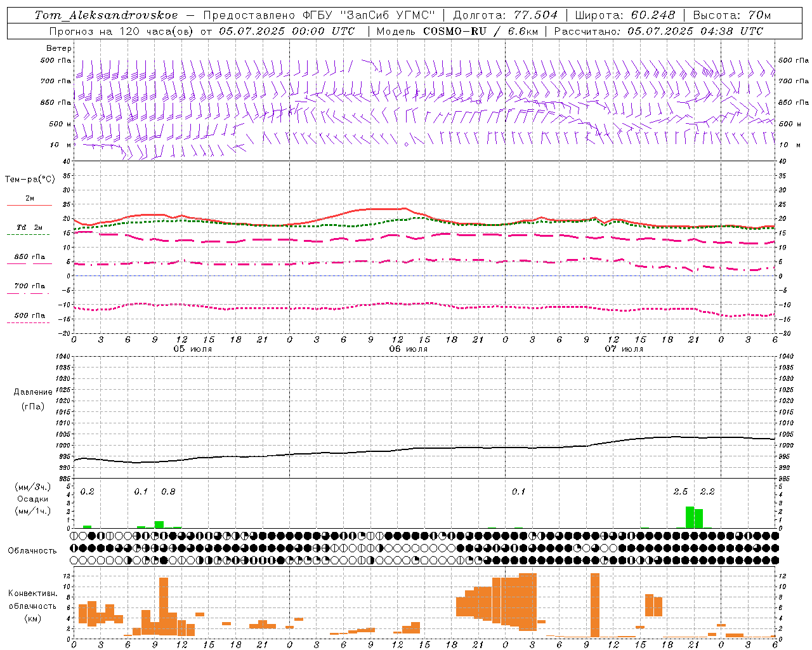Click the tallest green precipitation bar under 2.5

(690, 517)
